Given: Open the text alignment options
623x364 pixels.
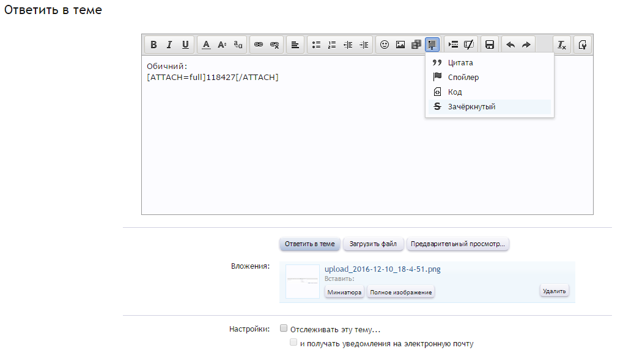Looking at the screenshot, I should point(295,45).
